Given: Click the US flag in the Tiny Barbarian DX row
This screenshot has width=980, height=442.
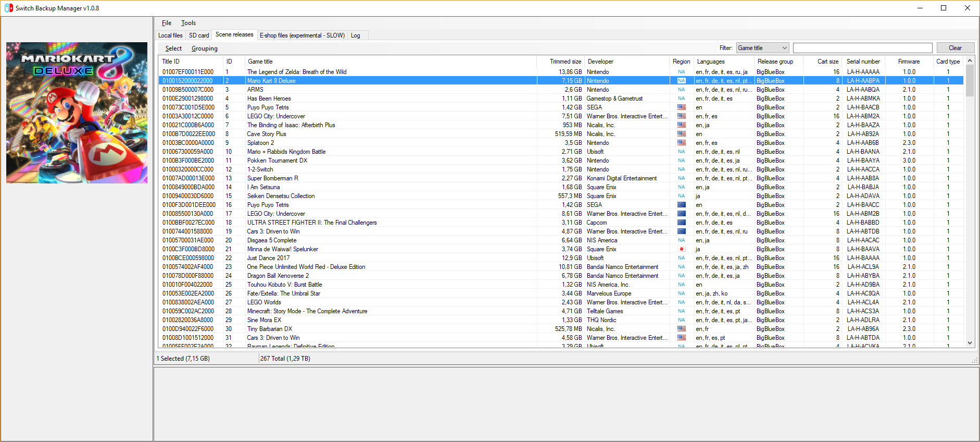Looking at the screenshot, I should coord(681,329).
